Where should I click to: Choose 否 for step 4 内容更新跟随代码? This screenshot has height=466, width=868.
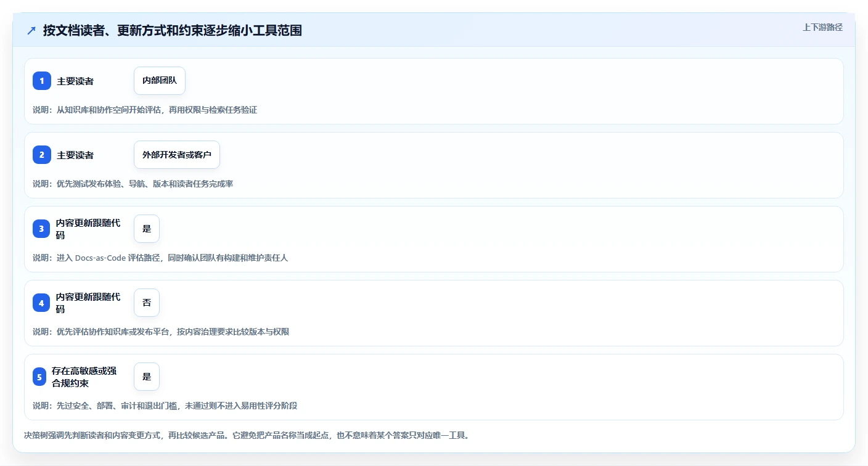[x=147, y=303]
